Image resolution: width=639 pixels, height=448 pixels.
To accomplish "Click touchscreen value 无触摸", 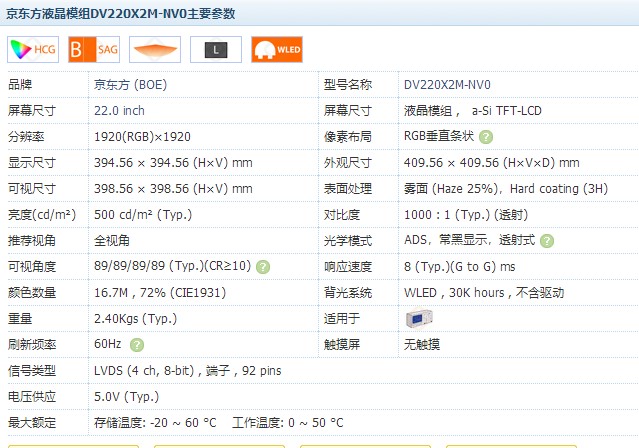I will pos(422,345).
